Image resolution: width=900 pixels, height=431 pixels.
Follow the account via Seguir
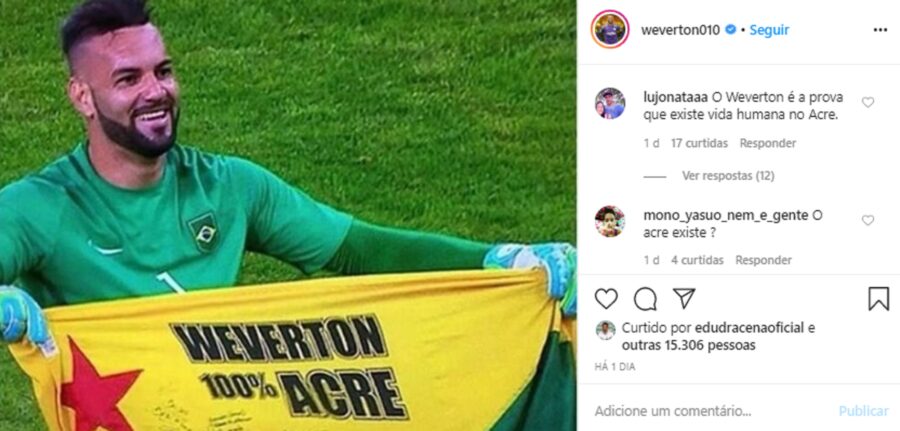pyautogui.click(x=769, y=30)
